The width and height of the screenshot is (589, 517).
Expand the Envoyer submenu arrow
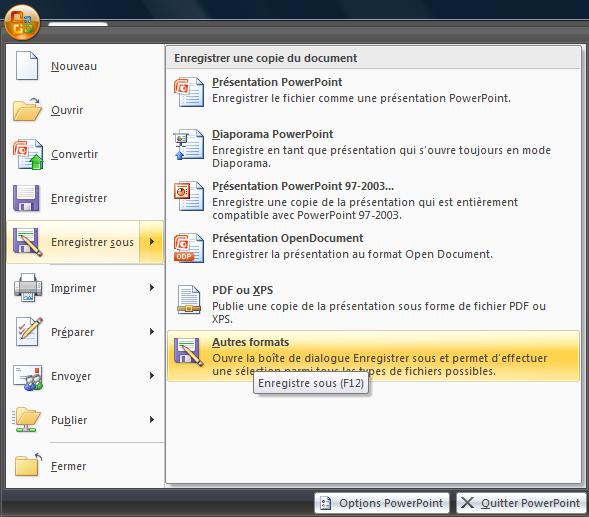[151, 375]
